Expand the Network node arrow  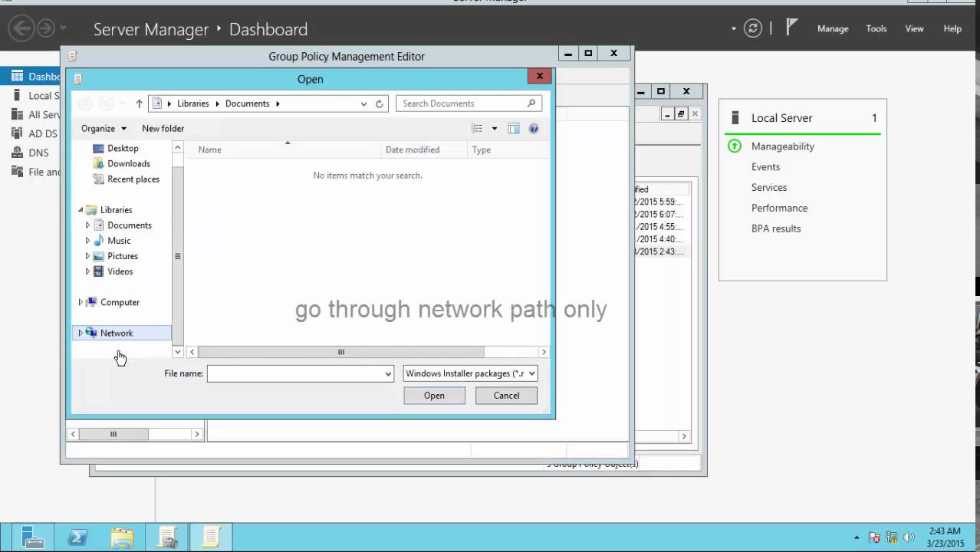81,333
